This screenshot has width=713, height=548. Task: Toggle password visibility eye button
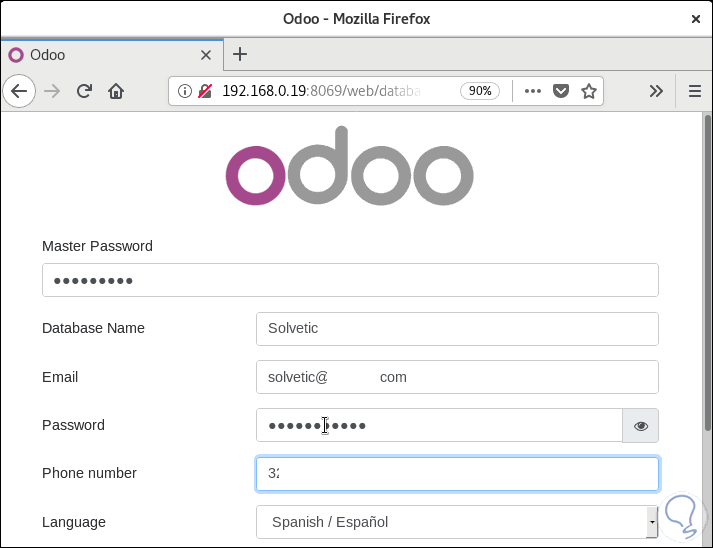(640, 426)
